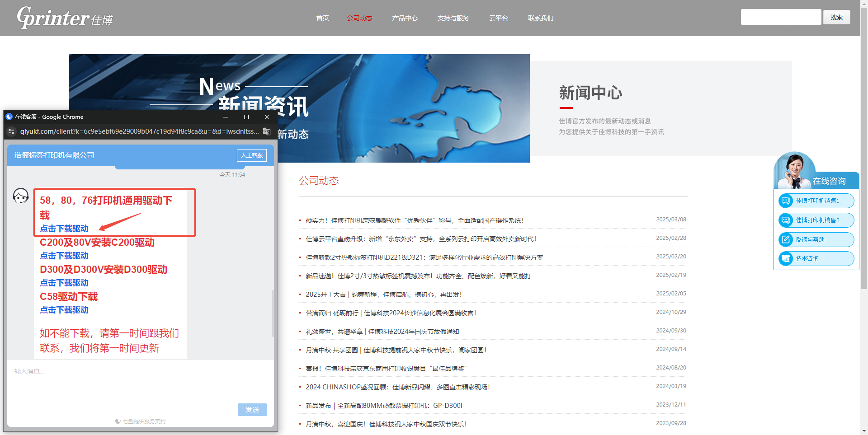
Task: Click the chat bot avatar icon
Action: (21, 196)
